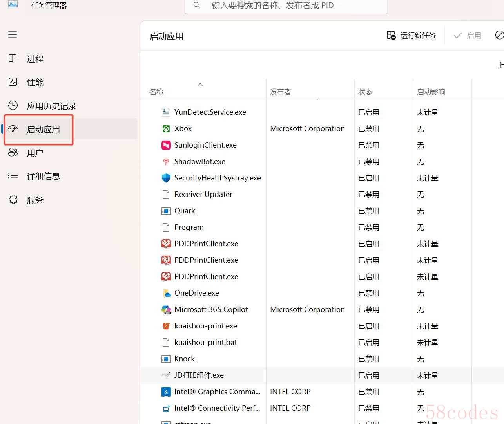
Task: Click the kuaishou-print.exe icon
Action: [166, 326]
